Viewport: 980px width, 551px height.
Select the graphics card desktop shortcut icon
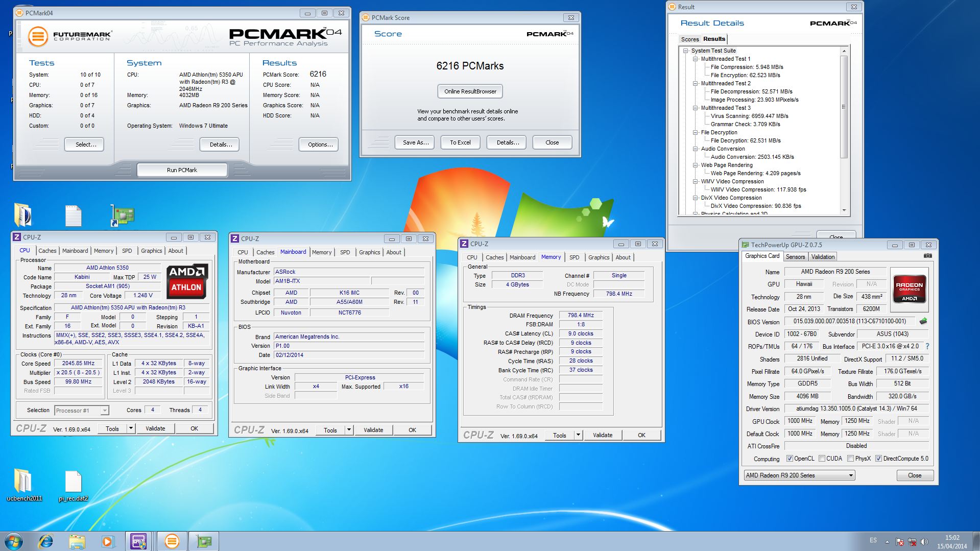tap(123, 215)
